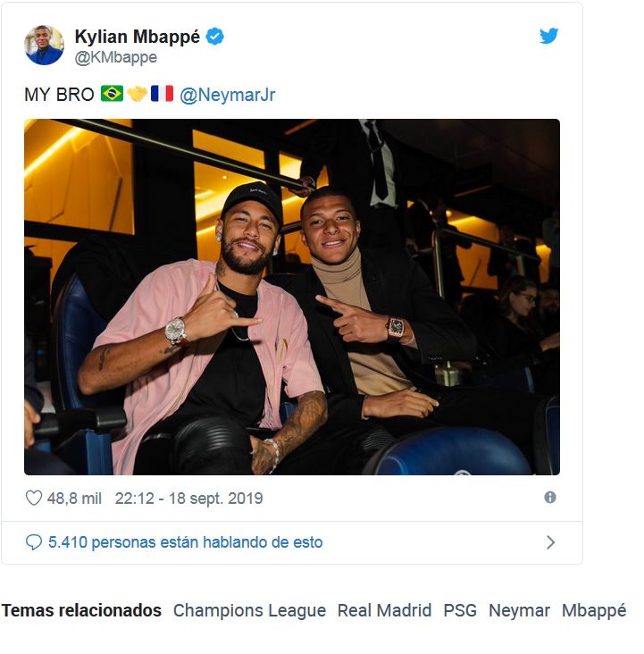
Task: Open the tweet photo thumbnail
Action: click(x=292, y=297)
